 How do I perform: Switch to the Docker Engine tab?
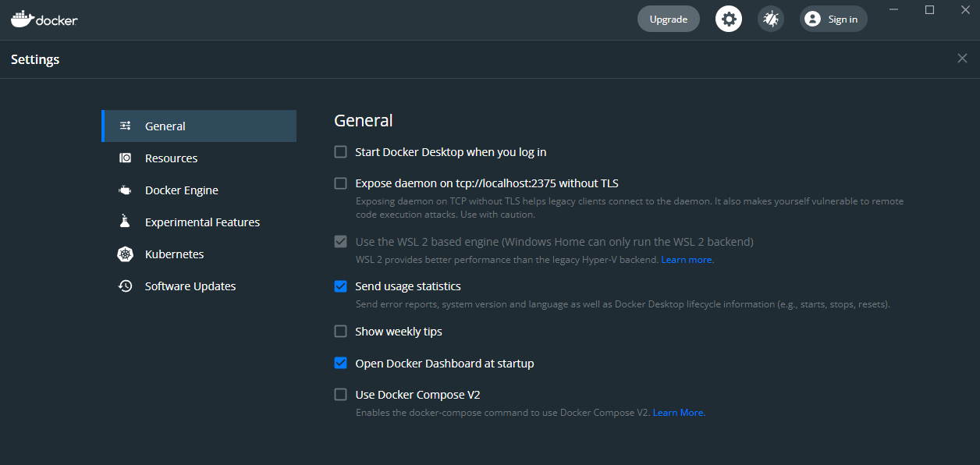tap(199, 190)
